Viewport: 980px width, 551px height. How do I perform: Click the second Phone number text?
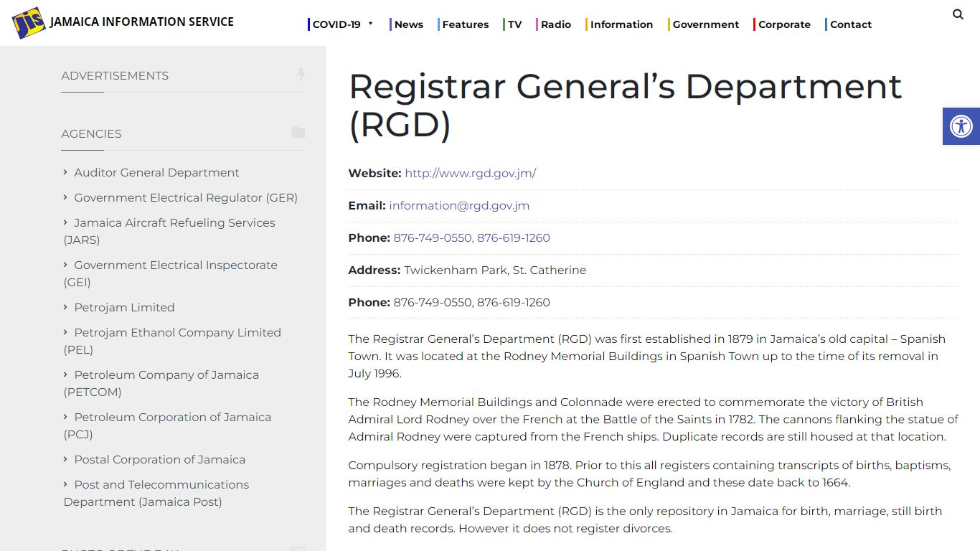[471, 302]
